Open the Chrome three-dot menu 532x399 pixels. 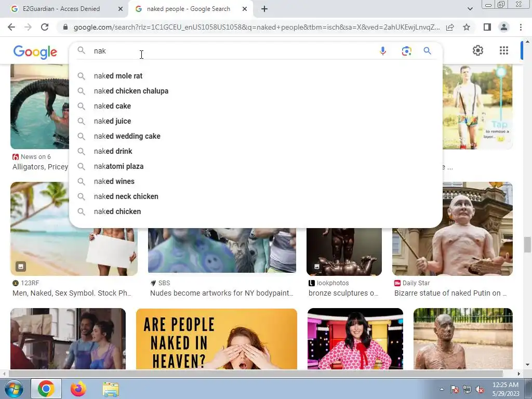click(x=521, y=27)
